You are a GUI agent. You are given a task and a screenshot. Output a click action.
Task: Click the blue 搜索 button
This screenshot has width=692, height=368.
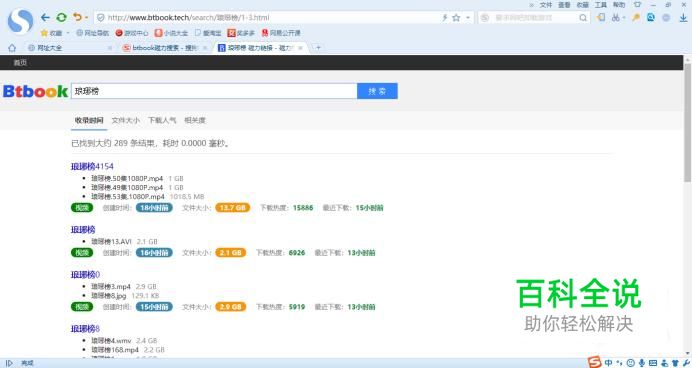[x=377, y=91]
